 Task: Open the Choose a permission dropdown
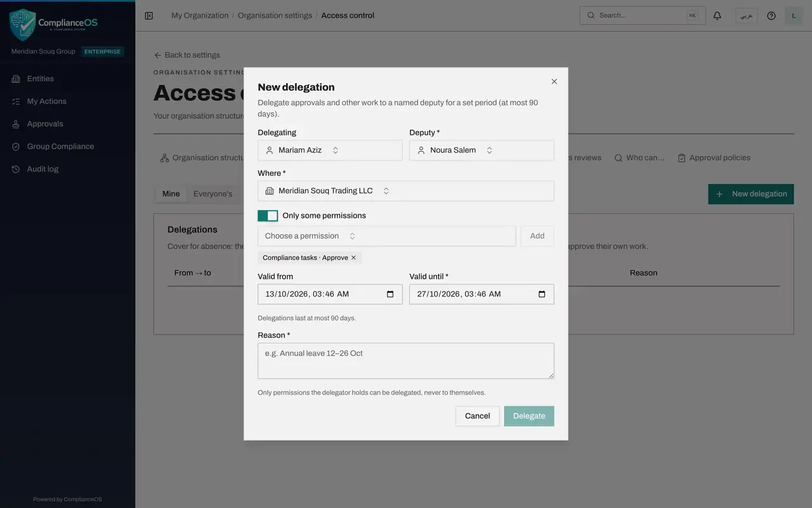(386, 236)
